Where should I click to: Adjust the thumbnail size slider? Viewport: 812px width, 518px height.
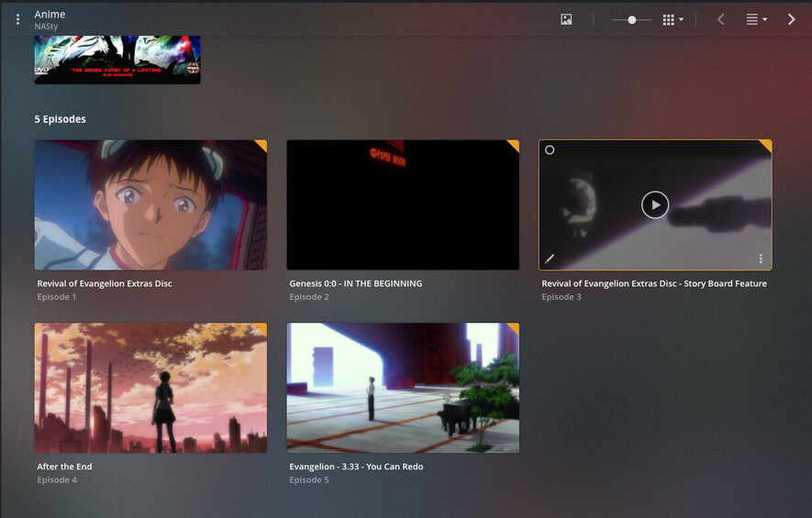(x=632, y=19)
